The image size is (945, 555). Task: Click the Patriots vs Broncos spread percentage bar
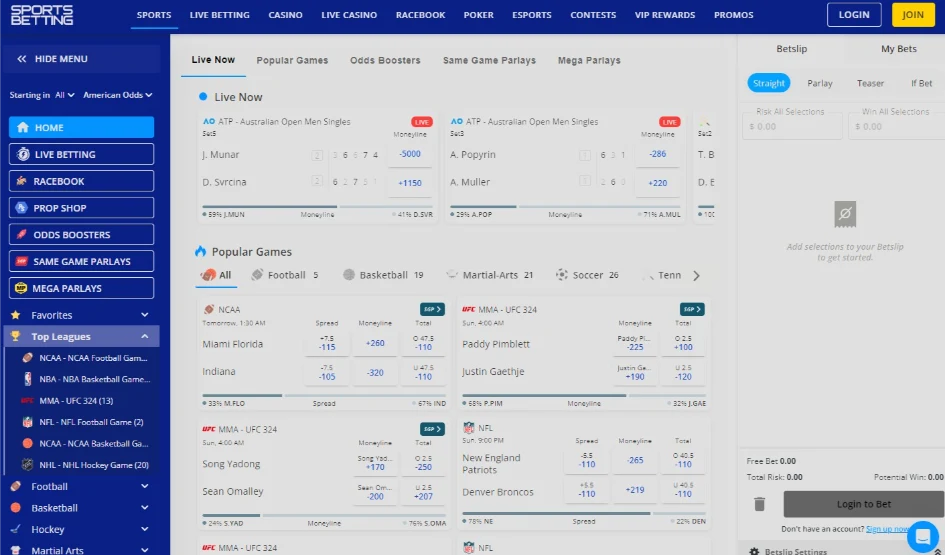(583, 514)
